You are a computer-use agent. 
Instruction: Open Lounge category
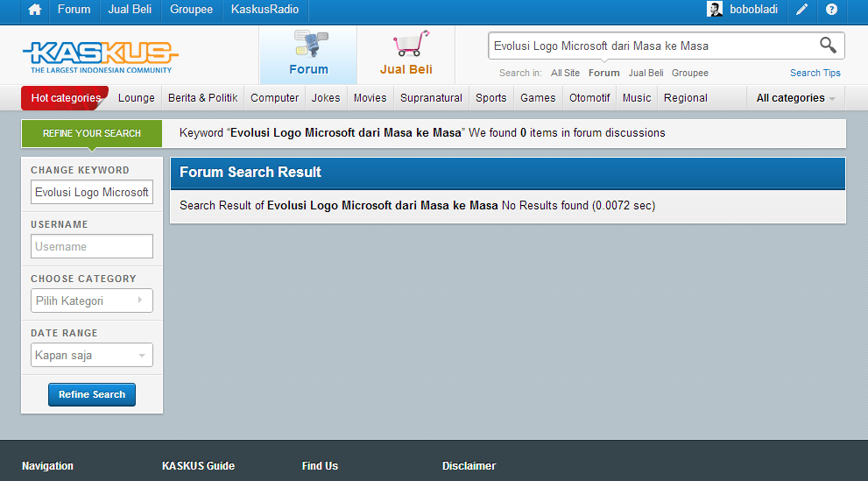[x=136, y=98]
